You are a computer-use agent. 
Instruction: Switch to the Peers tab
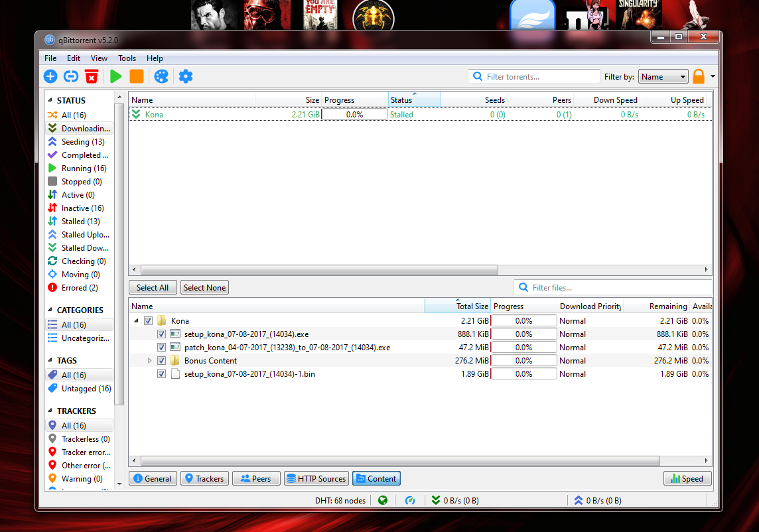256,479
